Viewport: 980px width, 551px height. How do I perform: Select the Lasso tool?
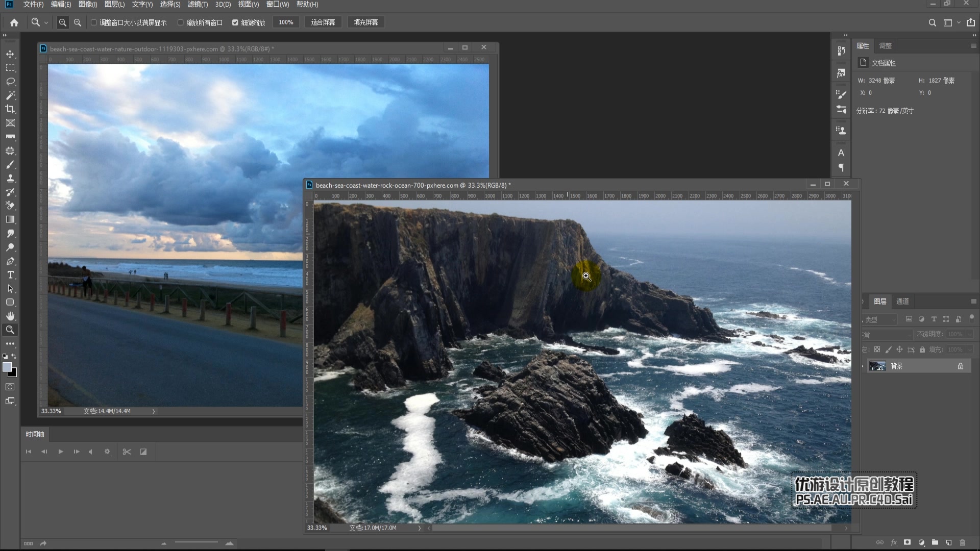click(10, 82)
